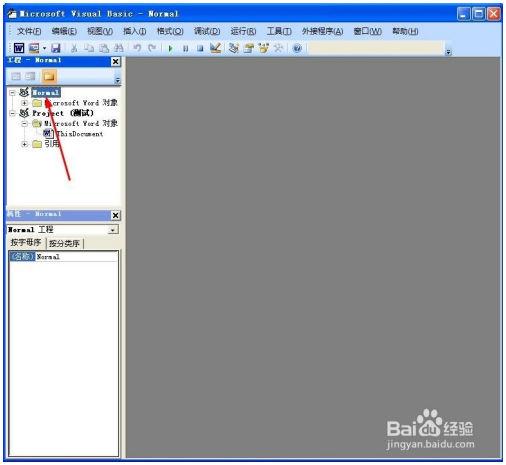Click the Save Normal floppy disk icon
Viewport: 506px width, 465px height.
pos(56,48)
